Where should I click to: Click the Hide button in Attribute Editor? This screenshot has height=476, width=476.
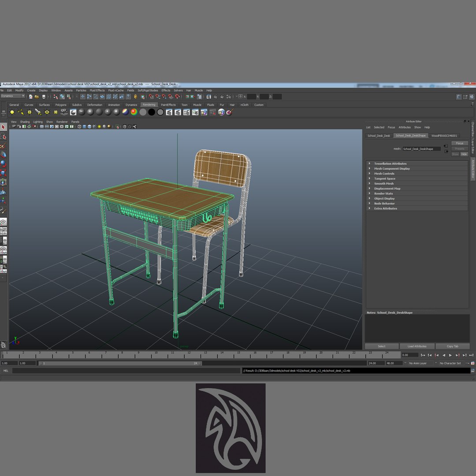tap(464, 154)
